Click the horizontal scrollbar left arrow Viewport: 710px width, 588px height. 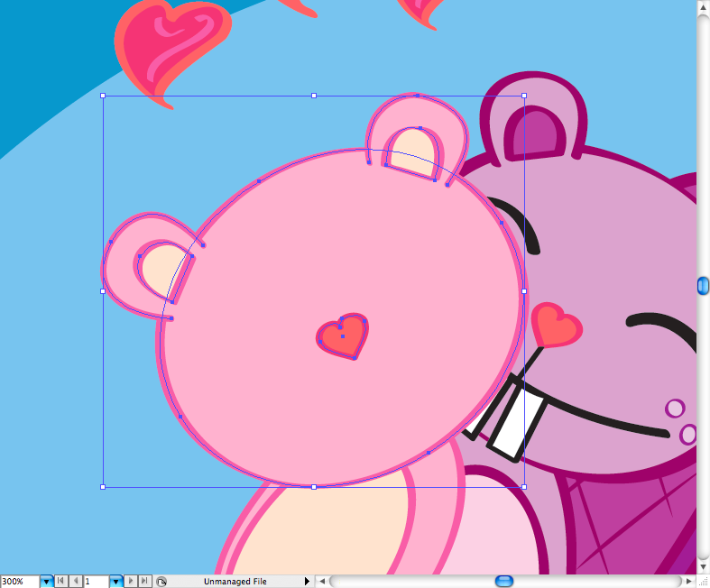coord(322,582)
